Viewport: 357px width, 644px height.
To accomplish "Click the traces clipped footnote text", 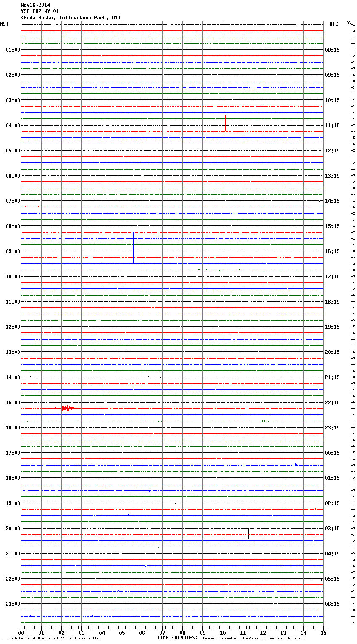I will [254, 638].
